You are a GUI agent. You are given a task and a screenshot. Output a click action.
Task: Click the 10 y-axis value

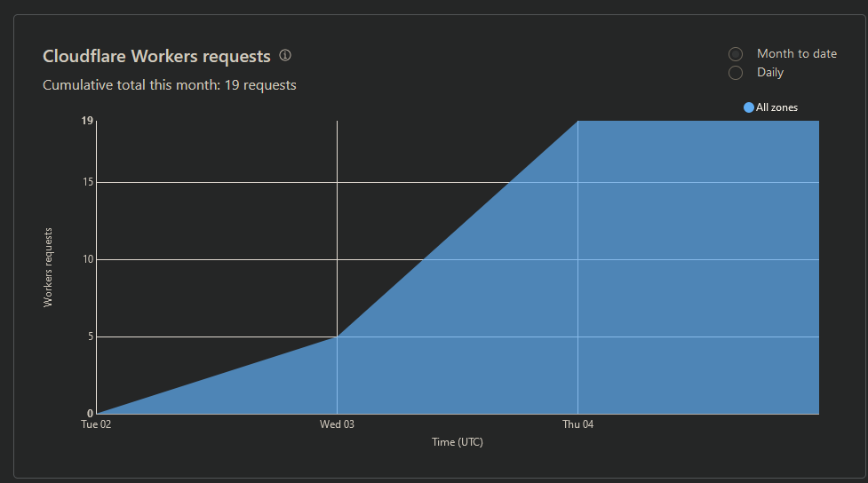click(87, 259)
